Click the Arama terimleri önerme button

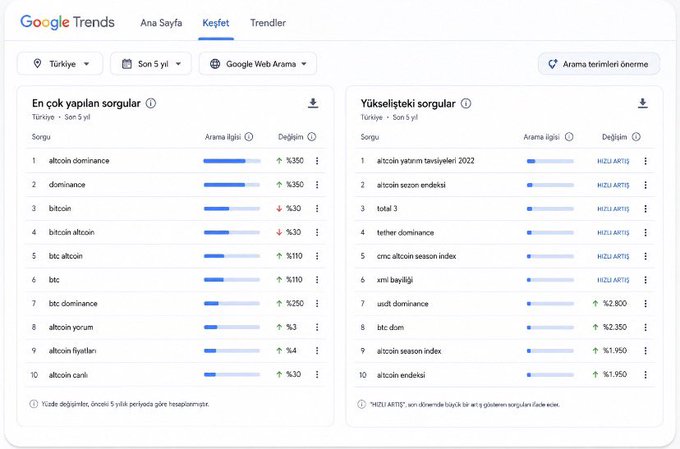pos(599,64)
